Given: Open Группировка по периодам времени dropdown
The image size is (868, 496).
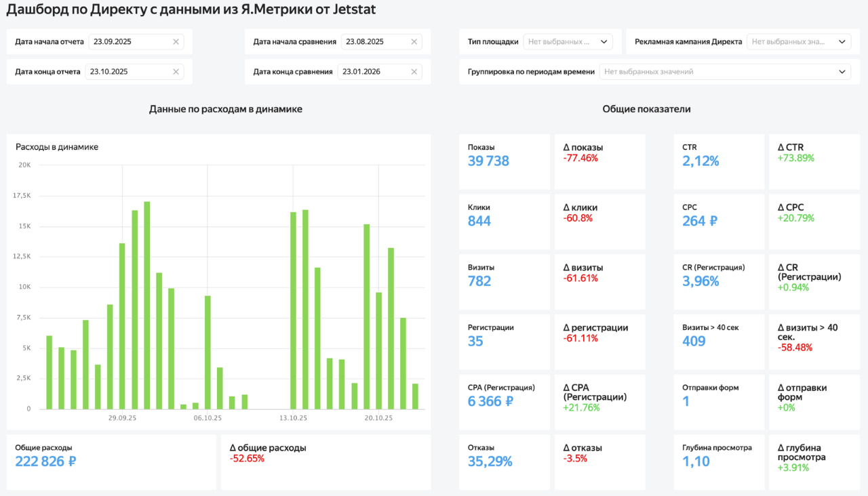Looking at the screenshot, I should click(x=724, y=72).
